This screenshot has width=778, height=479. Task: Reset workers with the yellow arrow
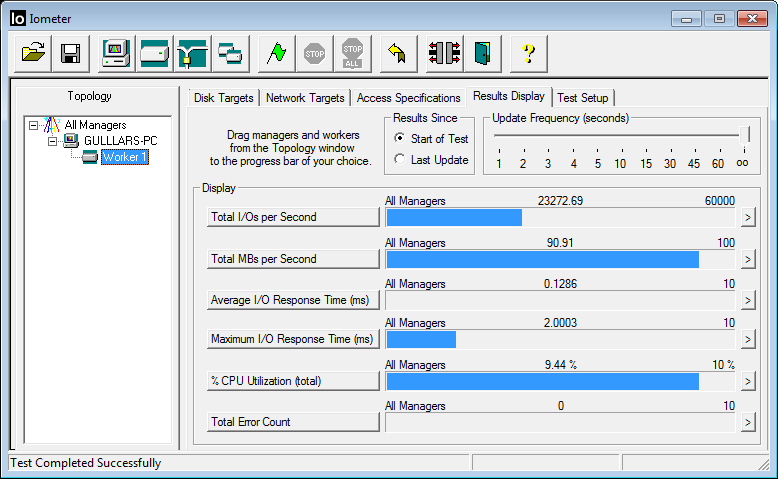[x=398, y=53]
